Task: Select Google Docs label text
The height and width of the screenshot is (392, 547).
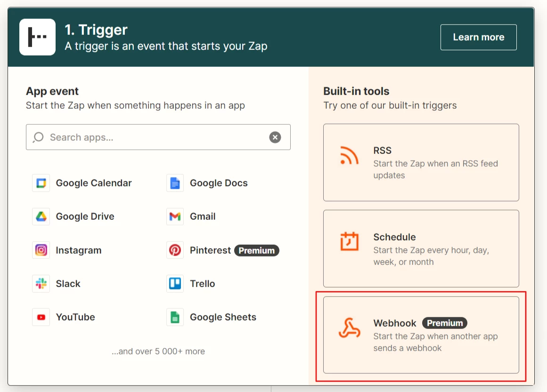Action: 219,183
